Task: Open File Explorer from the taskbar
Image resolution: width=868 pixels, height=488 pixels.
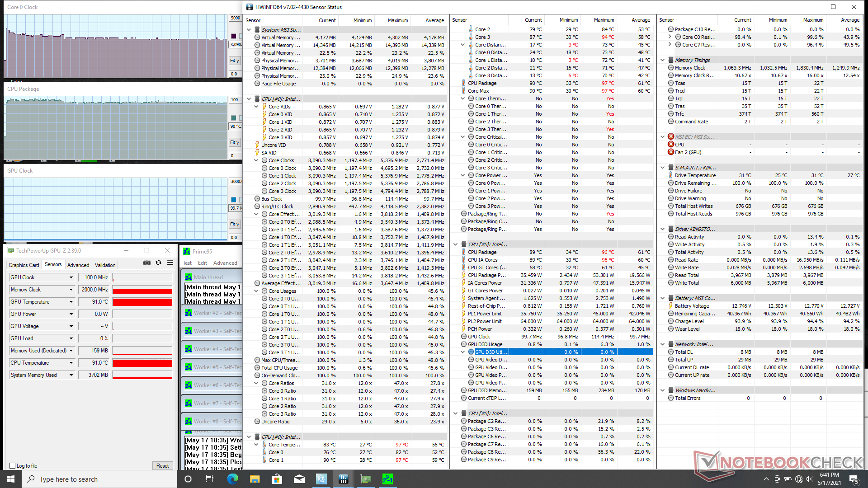Action: point(255,479)
